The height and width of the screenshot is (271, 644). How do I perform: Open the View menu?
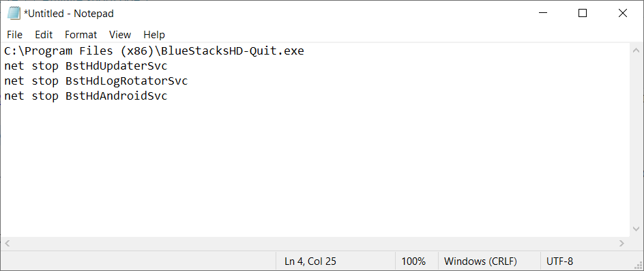(x=120, y=35)
